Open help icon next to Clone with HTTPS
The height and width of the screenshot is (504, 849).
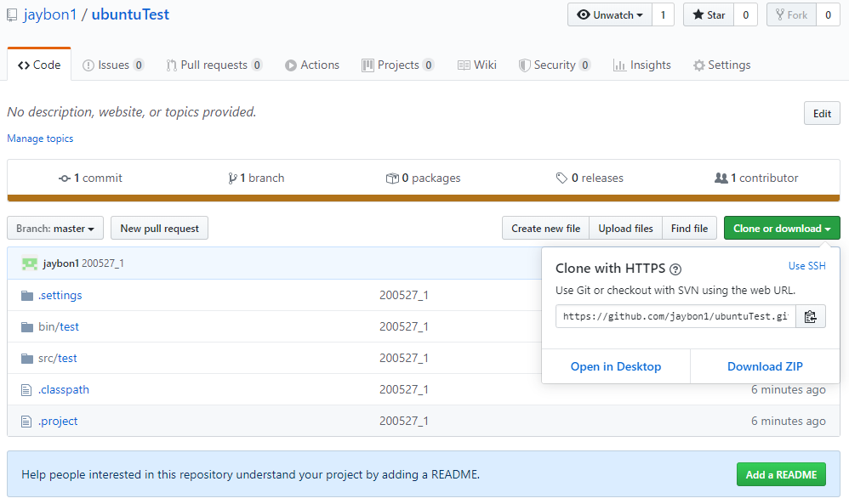[675, 269]
